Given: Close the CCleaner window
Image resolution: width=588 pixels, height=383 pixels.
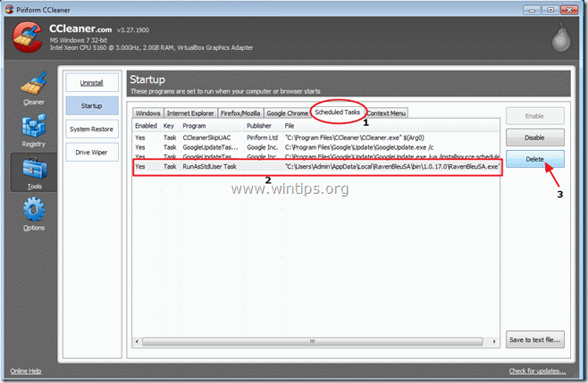Looking at the screenshot, I should (x=569, y=10).
